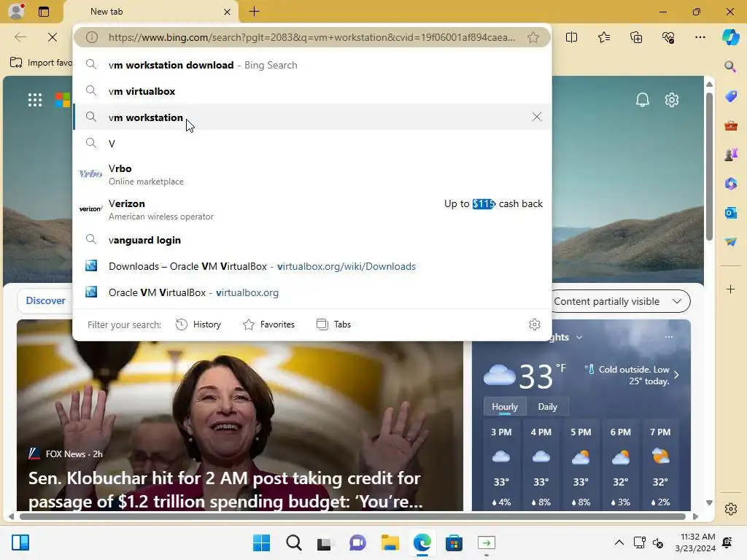The image size is (747, 560).
Task: Filter search by History
Action: (x=198, y=324)
